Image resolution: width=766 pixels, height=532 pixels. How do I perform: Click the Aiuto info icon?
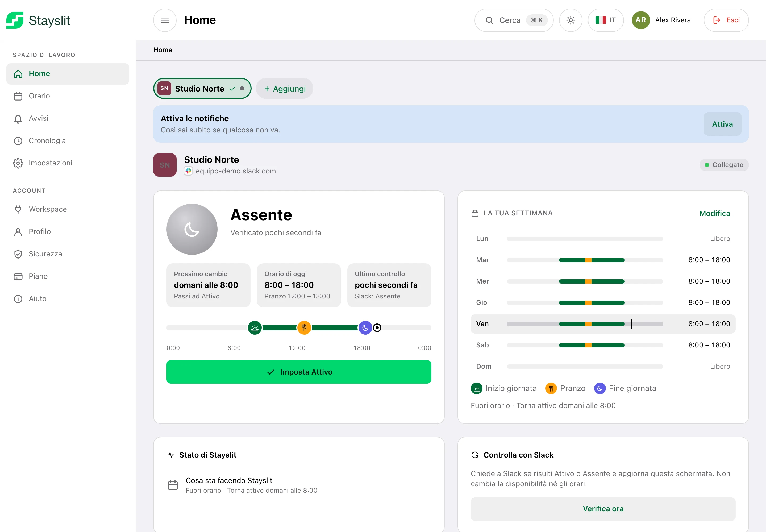pyautogui.click(x=18, y=299)
